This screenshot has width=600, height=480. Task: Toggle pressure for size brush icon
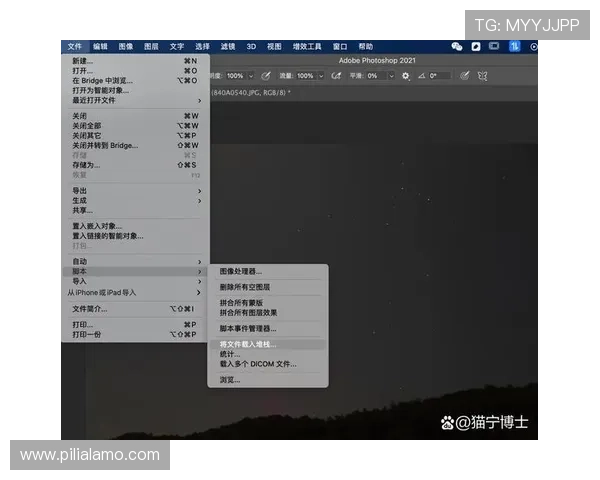[x=465, y=76]
